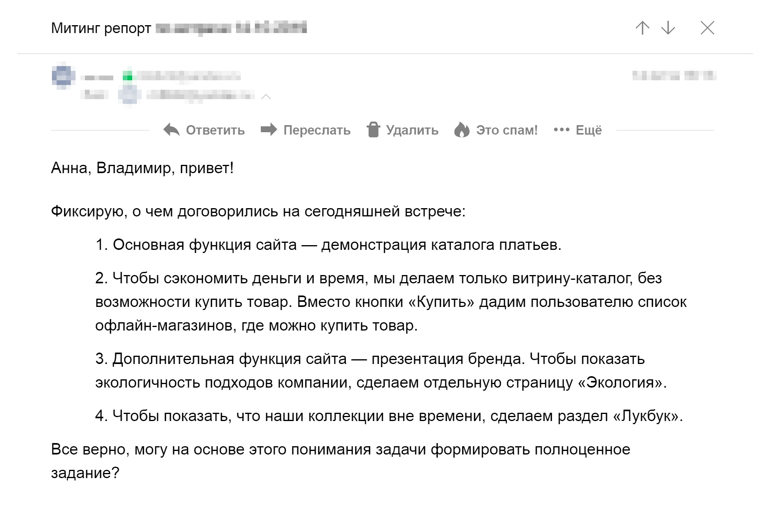This screenshot has width=771, height=532.
Task: Click the Переслать text button
Action: [317, 130]
